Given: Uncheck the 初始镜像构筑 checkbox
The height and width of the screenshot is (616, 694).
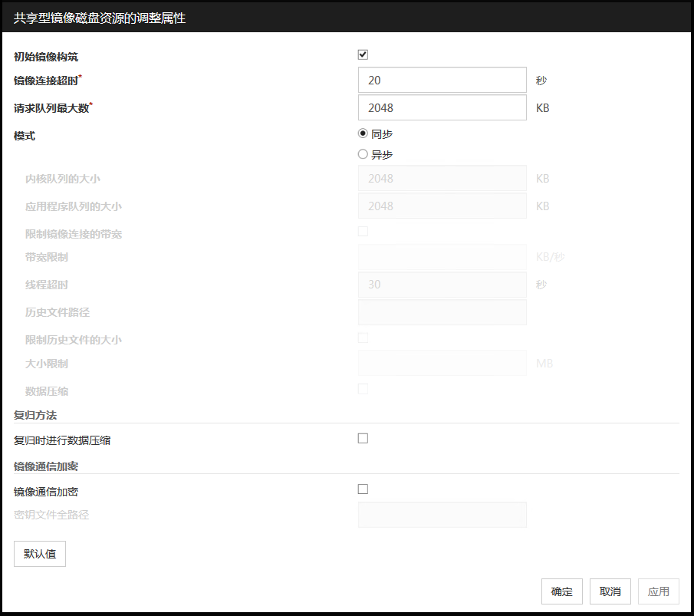Looking at the screenshot, I should click(363, 54).
